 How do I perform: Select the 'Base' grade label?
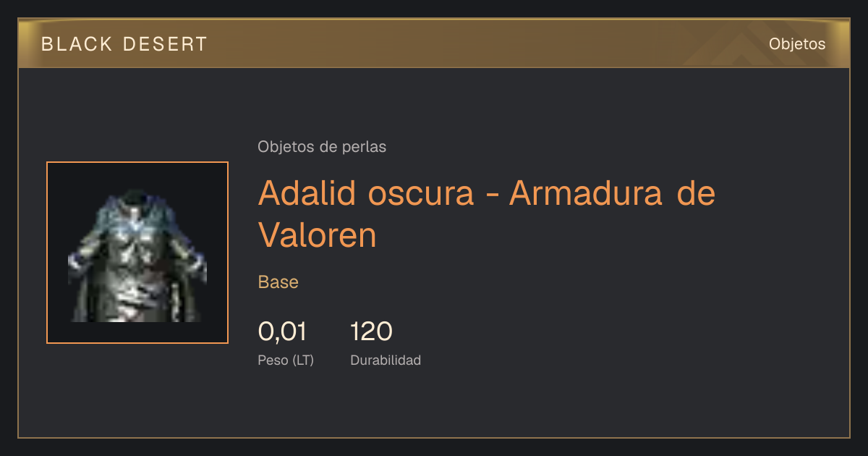pyautogui.click(x=278, y=282)
